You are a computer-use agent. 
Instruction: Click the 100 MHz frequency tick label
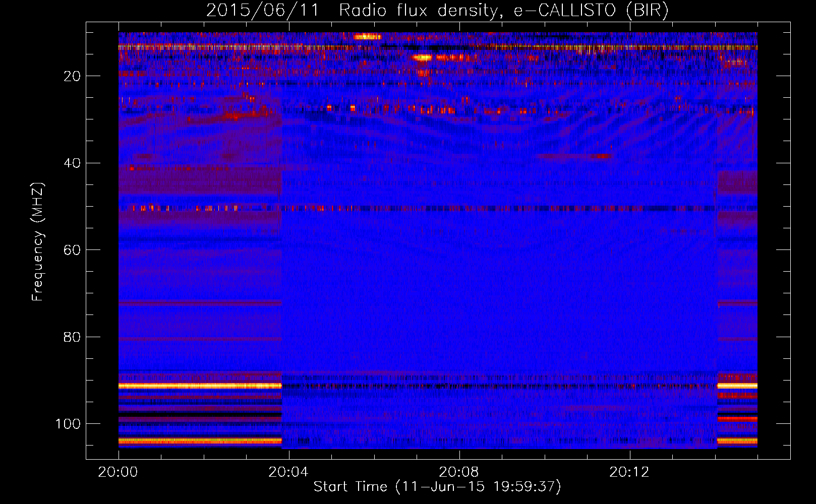[x=68, y=424]
